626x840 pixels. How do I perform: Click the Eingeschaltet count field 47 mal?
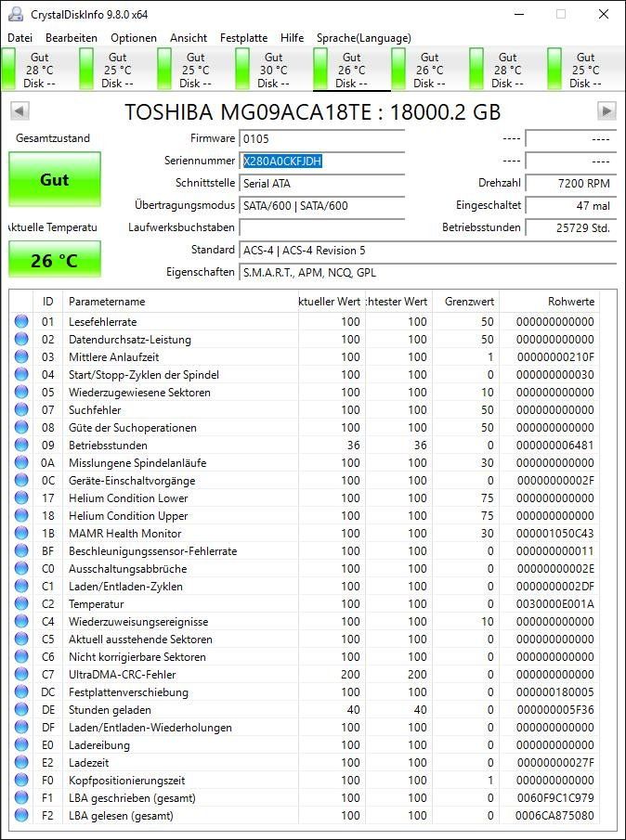tap(571, 206)
